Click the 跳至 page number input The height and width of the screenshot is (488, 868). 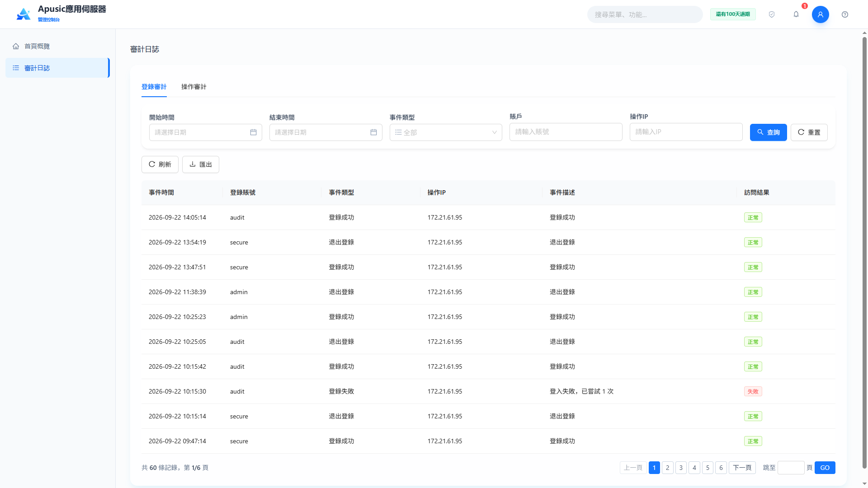791,468
